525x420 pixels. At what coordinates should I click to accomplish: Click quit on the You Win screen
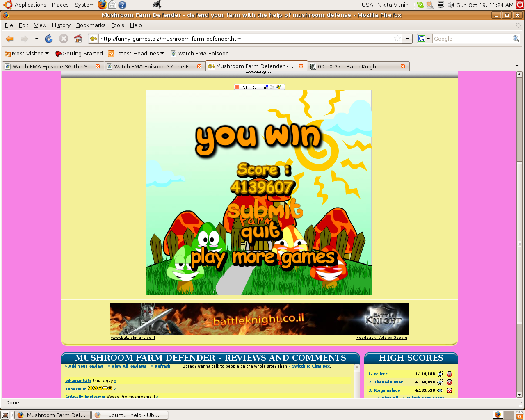coord(261,232)
